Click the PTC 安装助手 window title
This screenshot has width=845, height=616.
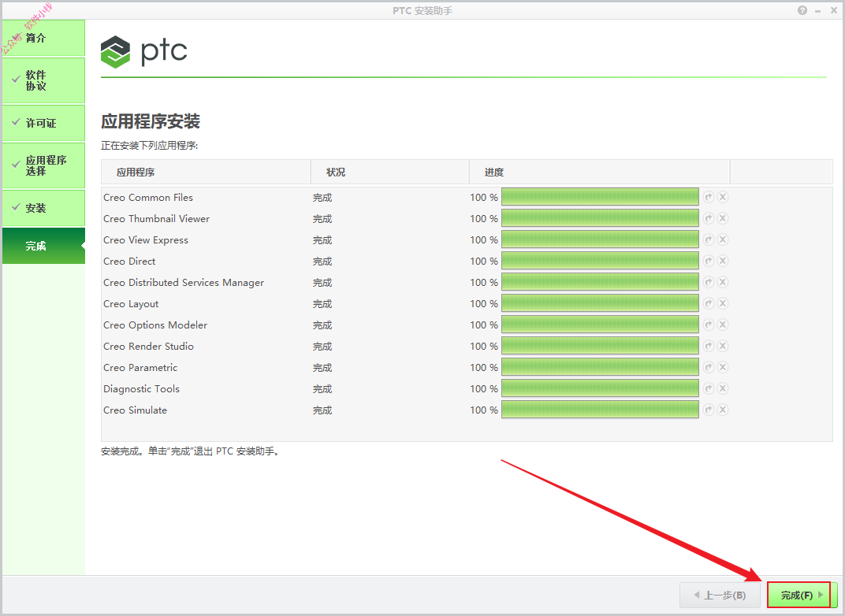[422, 11]
